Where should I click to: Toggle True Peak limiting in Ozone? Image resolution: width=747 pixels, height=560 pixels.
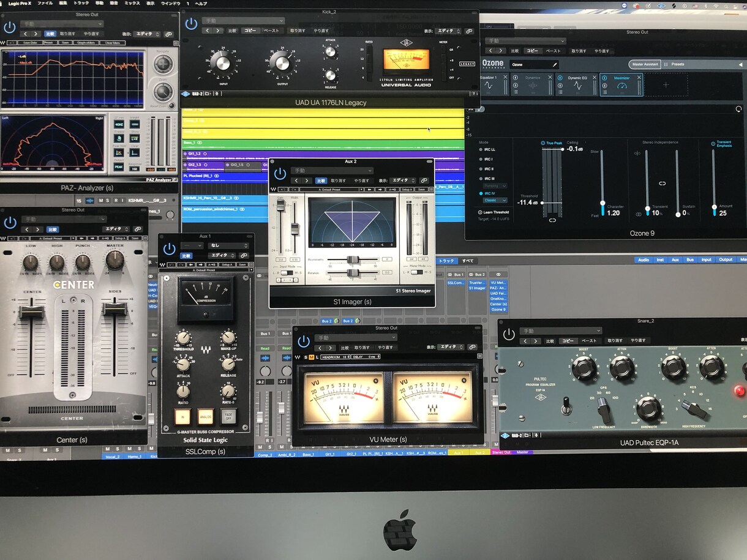tap(543, 143)
